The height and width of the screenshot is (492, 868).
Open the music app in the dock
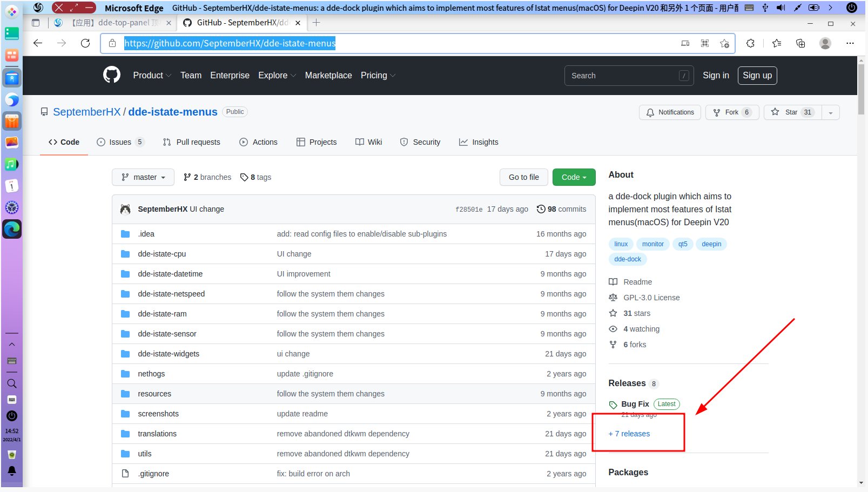coord(12,164)
